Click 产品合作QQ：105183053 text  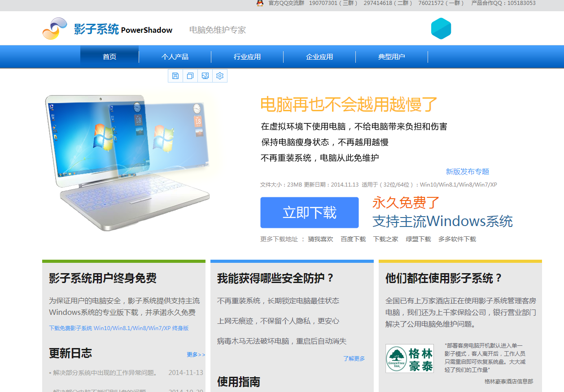[x=503, y=3]
